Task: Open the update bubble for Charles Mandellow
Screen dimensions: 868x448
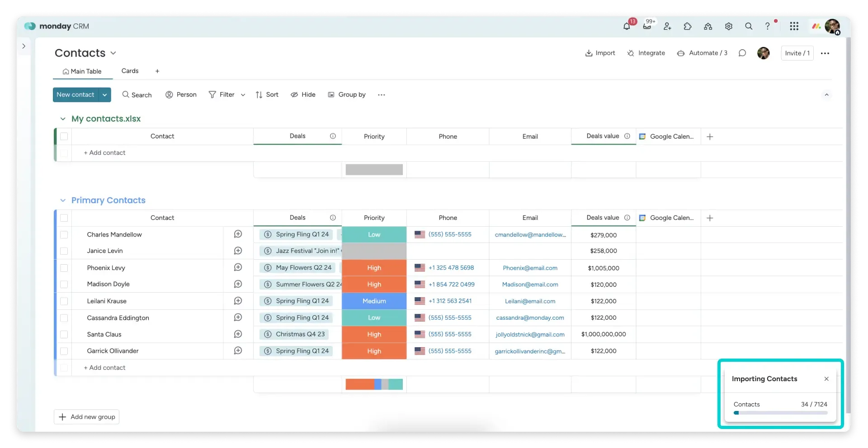Action: [238, 234]
